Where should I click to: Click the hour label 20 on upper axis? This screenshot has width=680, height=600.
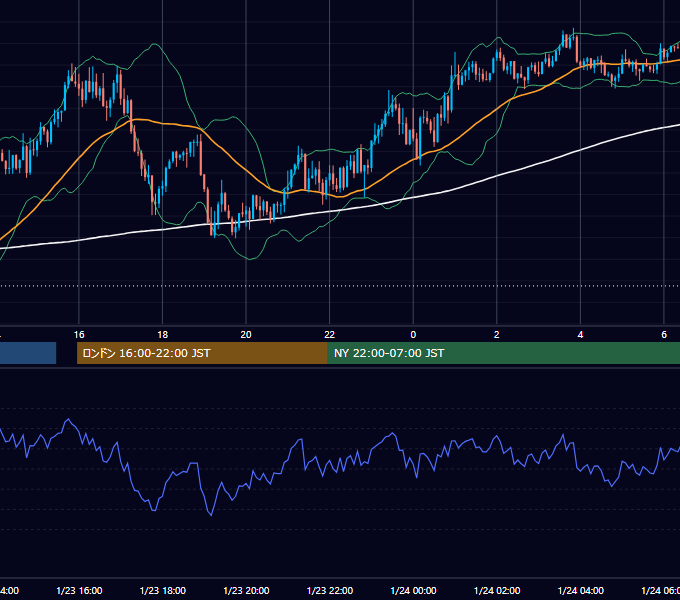click(246, 335)
